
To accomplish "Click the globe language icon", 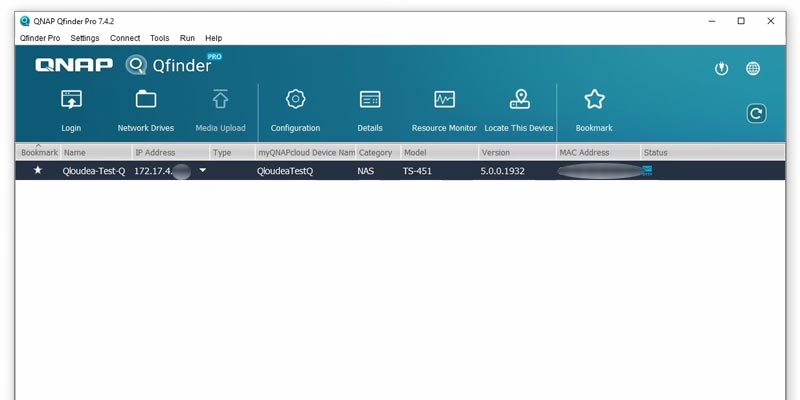I will coord(753,68).
